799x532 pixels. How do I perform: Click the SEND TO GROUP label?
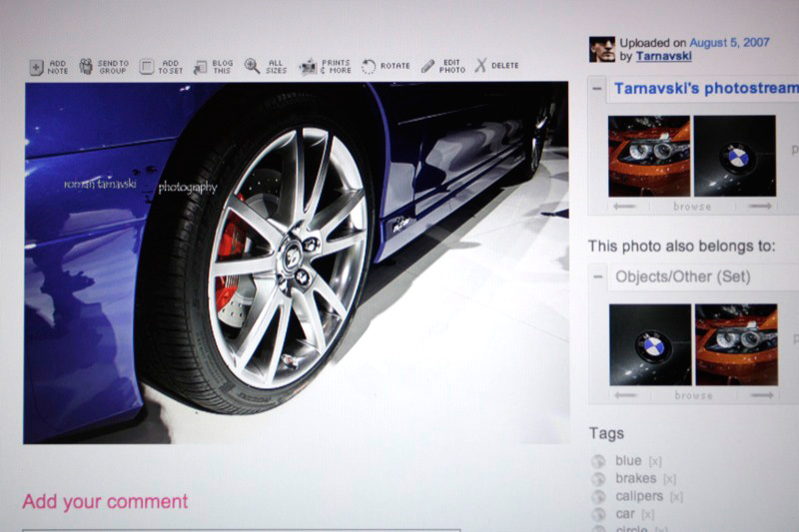(x=113, y=67)
